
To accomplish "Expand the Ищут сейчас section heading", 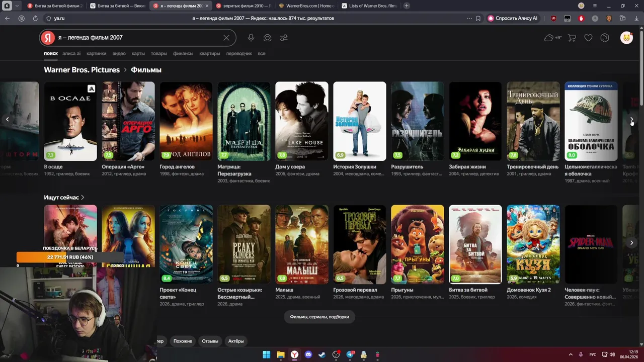I will pyautogui.click(x=64, y=198).
